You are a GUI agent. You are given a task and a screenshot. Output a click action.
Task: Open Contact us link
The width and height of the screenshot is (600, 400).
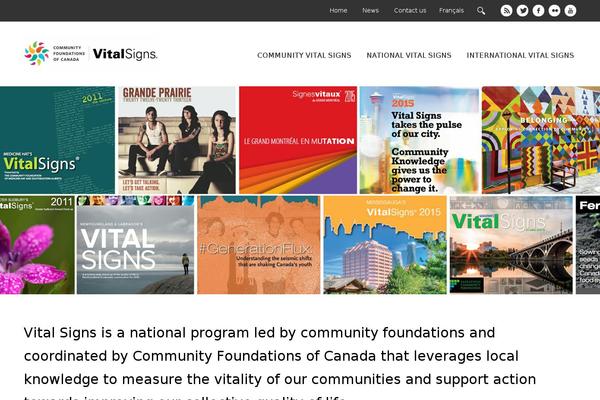pyautogui.click(x=410, y=10)
